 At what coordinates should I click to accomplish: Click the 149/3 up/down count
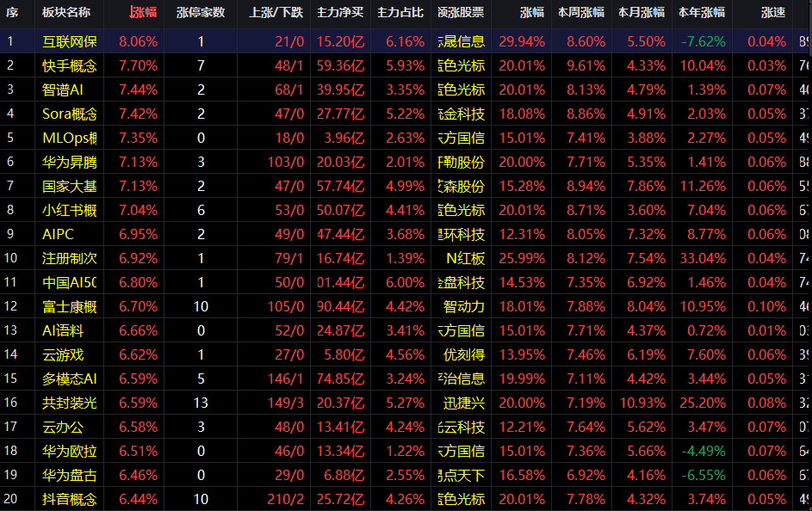285,403
